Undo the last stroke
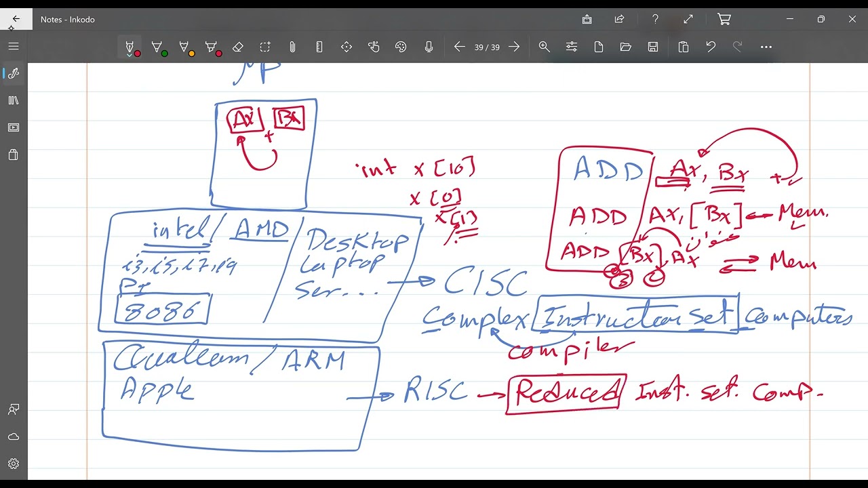The image size is (868, 488). pos(711,47)
